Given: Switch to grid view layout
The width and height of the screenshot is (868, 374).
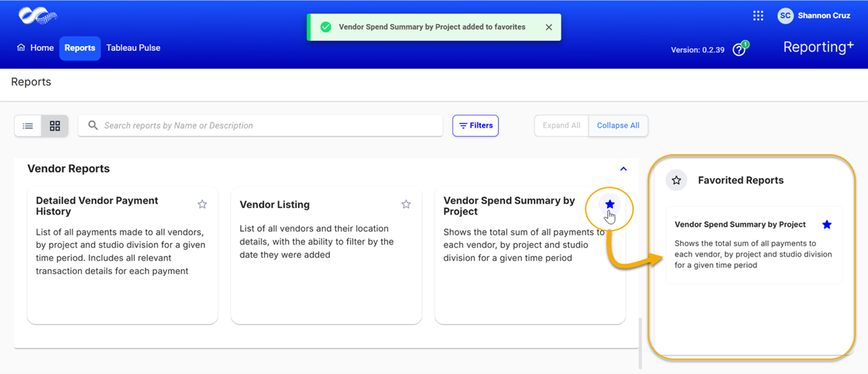Looking at the screenshot, I should 55,126.
